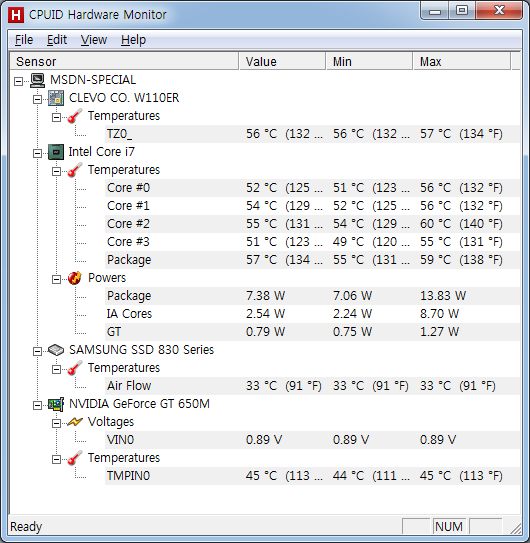Collapse the CLEVO CO. W110ER node
530x543 pixels.
(x=37, y=99)
